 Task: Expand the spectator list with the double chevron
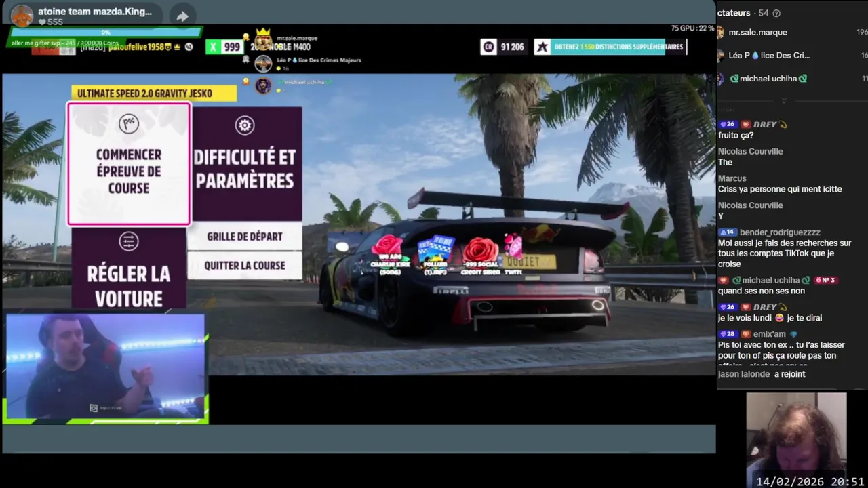783,101
